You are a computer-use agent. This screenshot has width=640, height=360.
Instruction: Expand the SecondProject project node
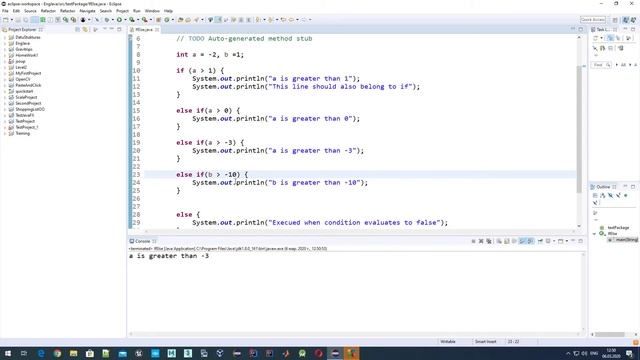click(x=5, y=103)
